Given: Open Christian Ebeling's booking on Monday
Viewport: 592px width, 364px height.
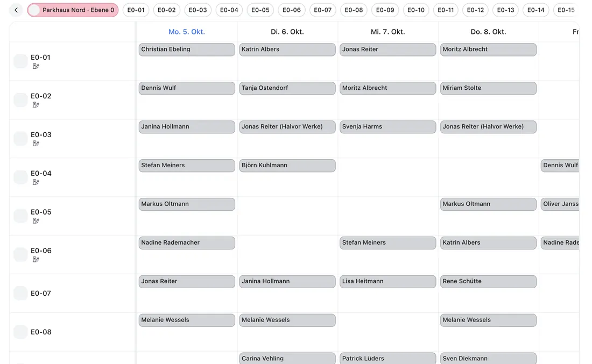Looking at the screenshot, I should pos(187,49).
